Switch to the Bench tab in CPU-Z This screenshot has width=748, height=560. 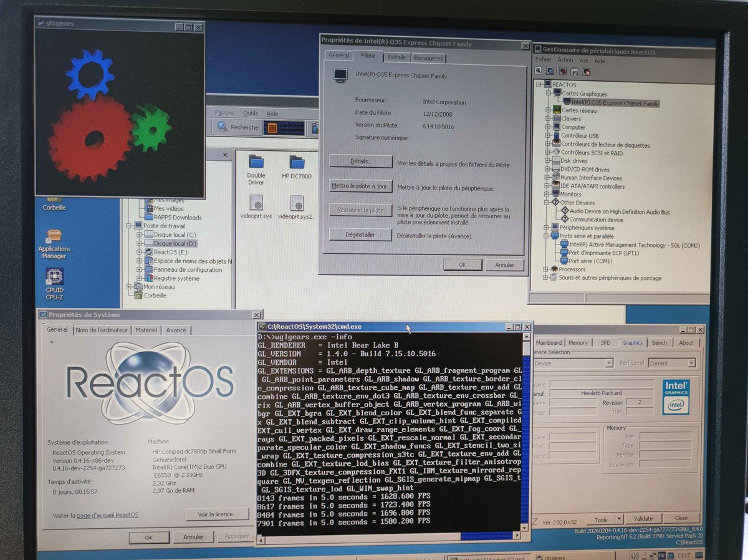click(x=659, y=342)
